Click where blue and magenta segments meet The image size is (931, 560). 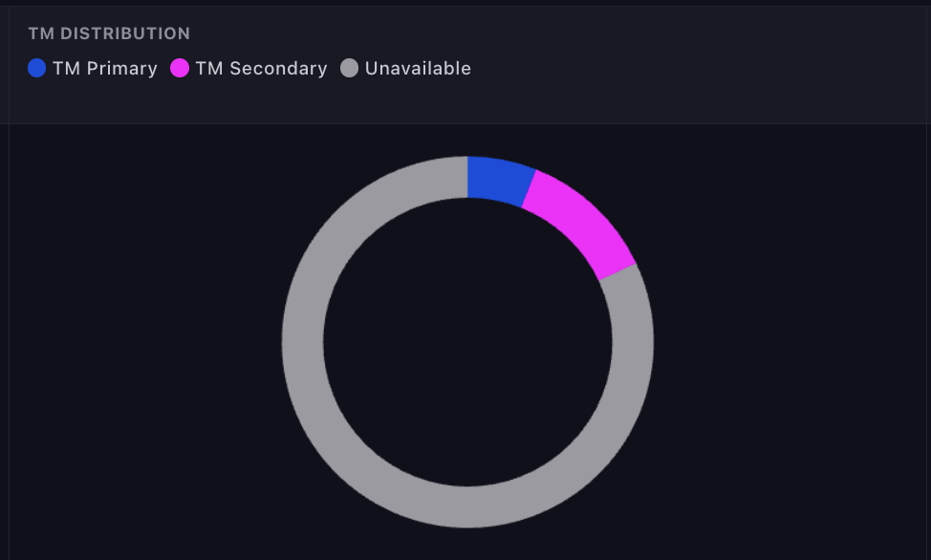[x=528, y=188]
